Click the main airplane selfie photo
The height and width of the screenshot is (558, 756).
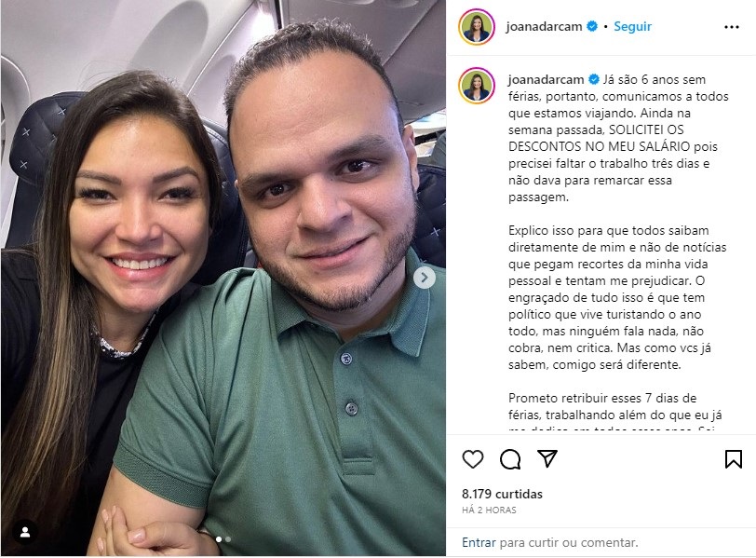[223, 279]
